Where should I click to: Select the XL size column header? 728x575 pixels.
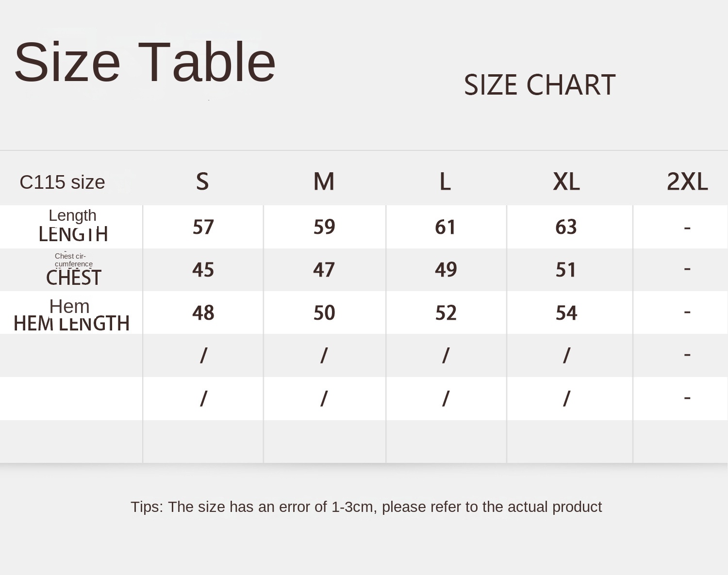pyautogui.click(x=566, y=182)
